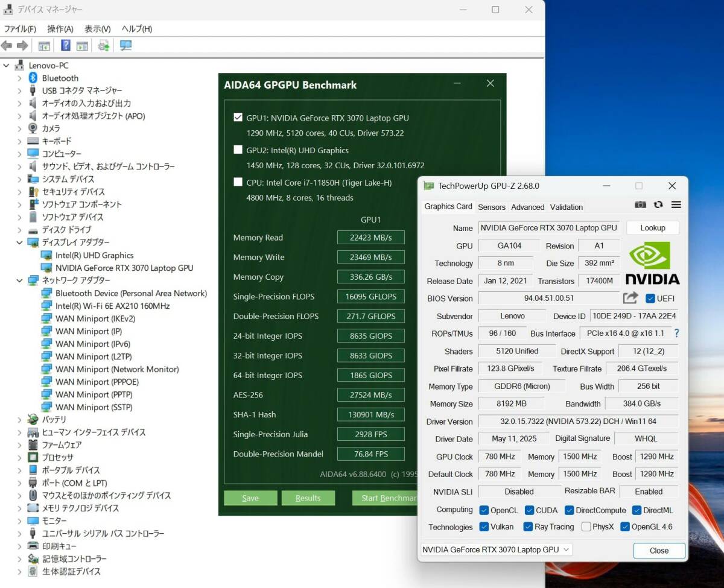Uncheck the GPU1 NVIDIA RTX 3070 benchmark checkbox
The width and height of the screenshot is (724, 588).
pyautogui.click(x=238, y=118)
